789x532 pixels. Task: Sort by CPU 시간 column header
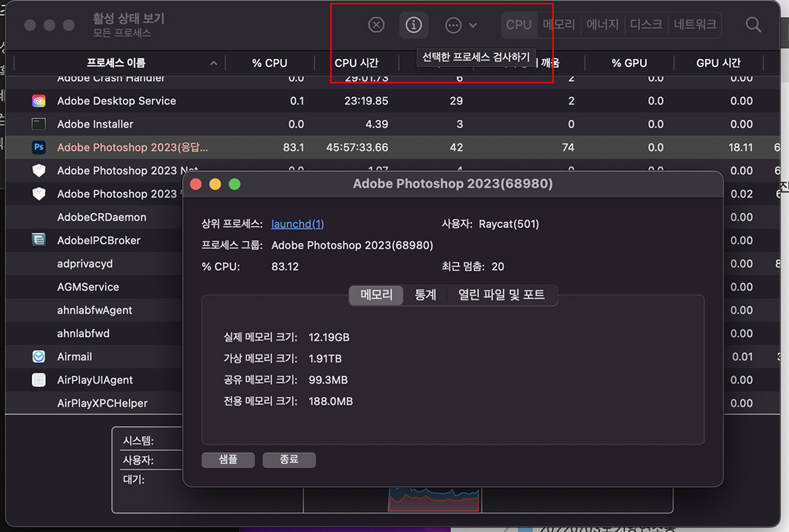[x=357, y=63]
